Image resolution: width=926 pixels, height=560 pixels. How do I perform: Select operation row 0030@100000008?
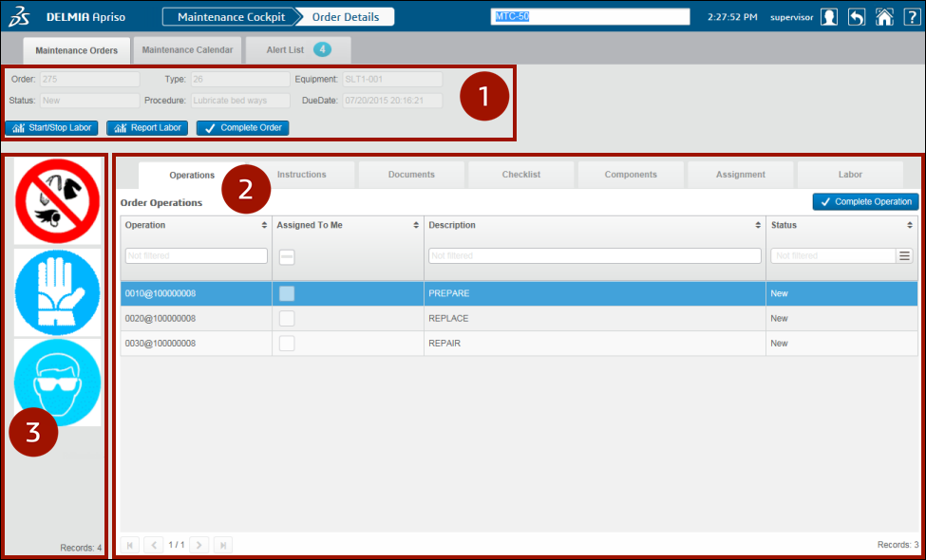pyautogui.click(x=520, y=344)
